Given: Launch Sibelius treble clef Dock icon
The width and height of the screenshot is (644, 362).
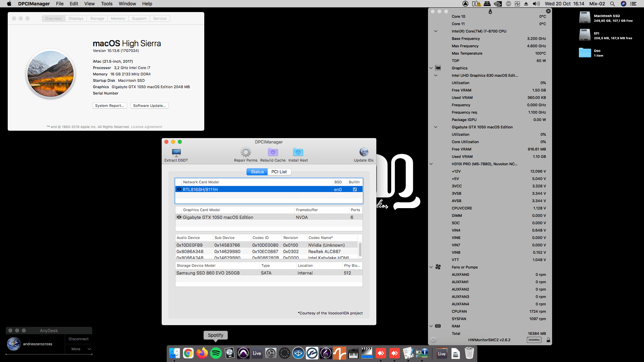Looking at the screenshot, I should coord(326,353).
